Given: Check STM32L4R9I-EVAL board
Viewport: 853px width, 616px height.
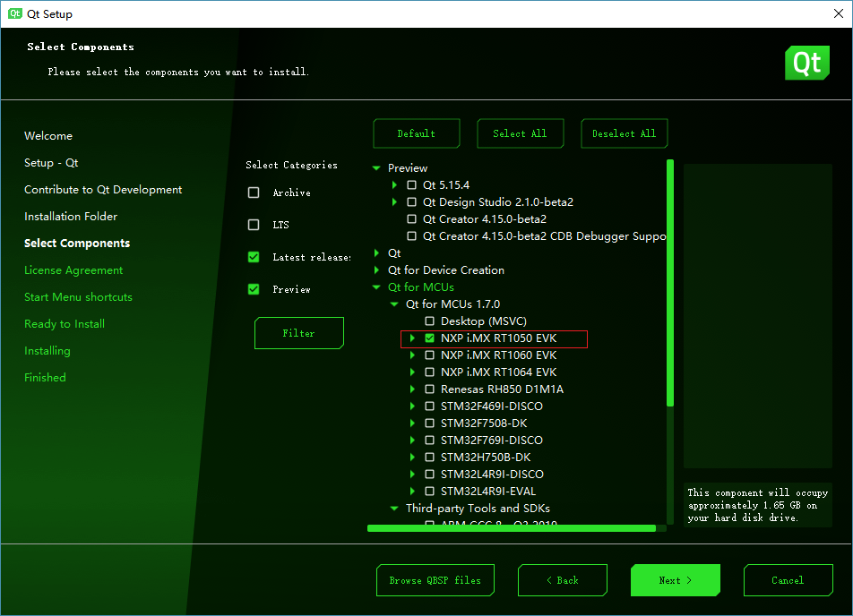Looking at the screenshot, I should [430, 491].
